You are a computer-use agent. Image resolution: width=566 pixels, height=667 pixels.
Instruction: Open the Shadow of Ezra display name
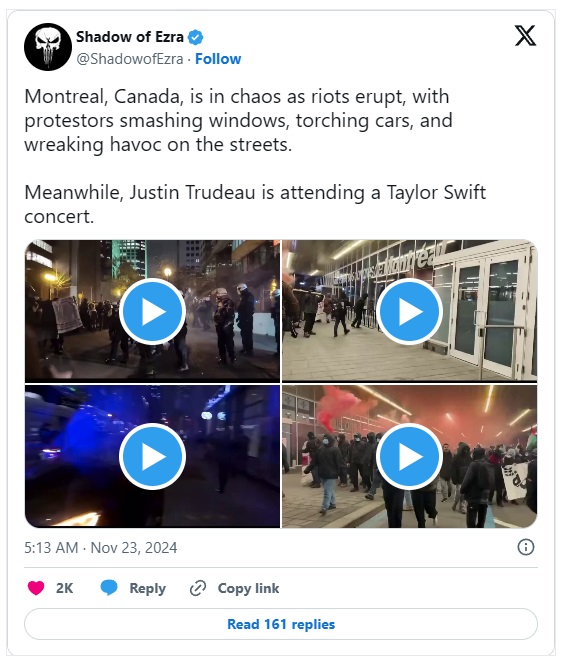[130, 37]
